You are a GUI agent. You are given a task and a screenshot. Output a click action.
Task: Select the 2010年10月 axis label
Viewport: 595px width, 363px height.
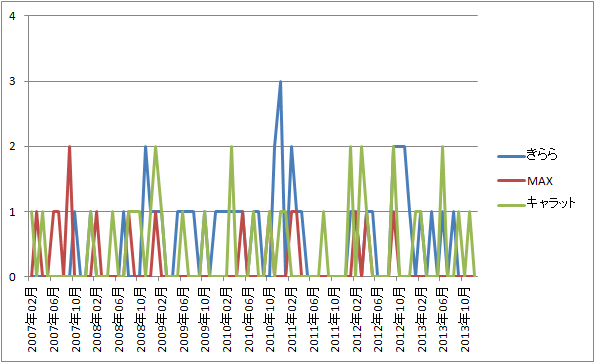271,320
